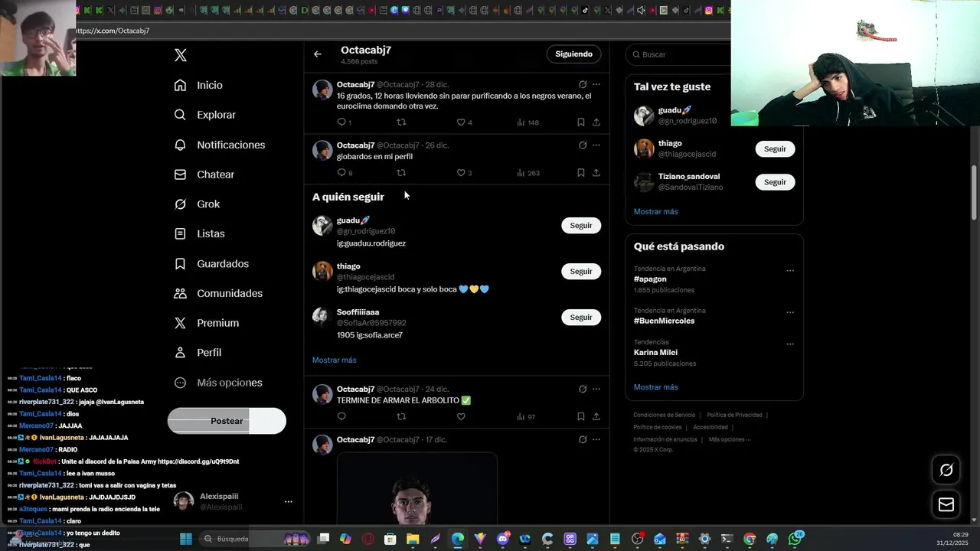This screenshot has width=980, height=551.
Task: Open Grok actions on the 26 dic. post
Action: click(583, 145)
